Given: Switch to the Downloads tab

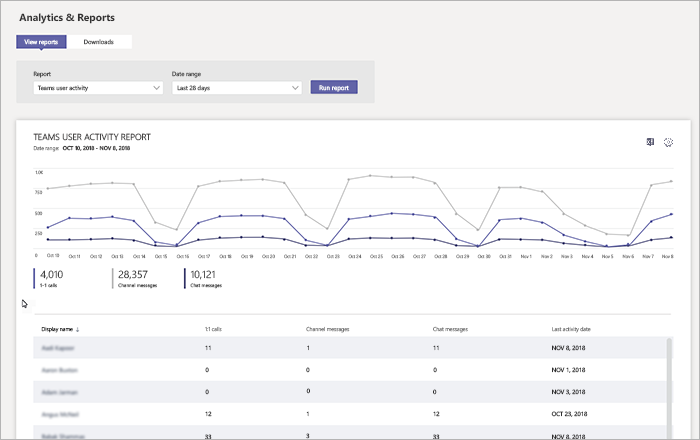Looking at the screenshot, I should click(99, 42).
